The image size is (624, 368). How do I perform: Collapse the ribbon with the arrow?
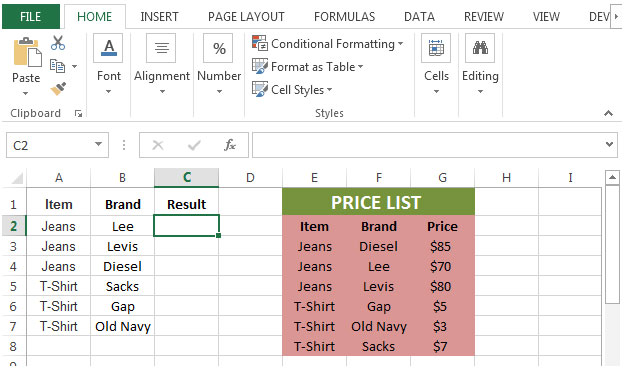(x=608, y=113)
